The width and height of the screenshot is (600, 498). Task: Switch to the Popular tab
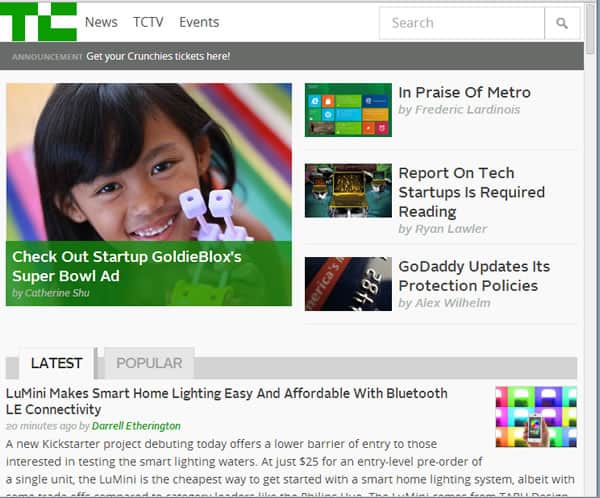tap(149, 363)
